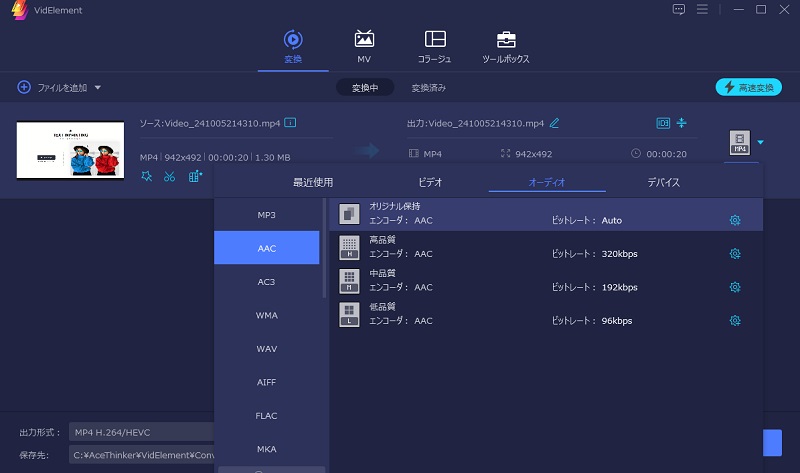Open the feedback message icon in title bar
Viewport: 800px width, 473px height.
click(x=679, y=9)
